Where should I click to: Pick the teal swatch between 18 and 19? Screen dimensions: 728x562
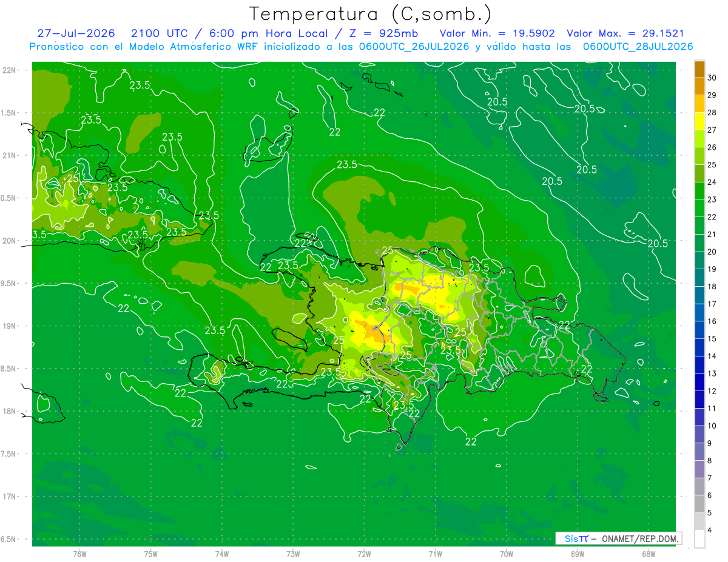(x=699, y=278)
